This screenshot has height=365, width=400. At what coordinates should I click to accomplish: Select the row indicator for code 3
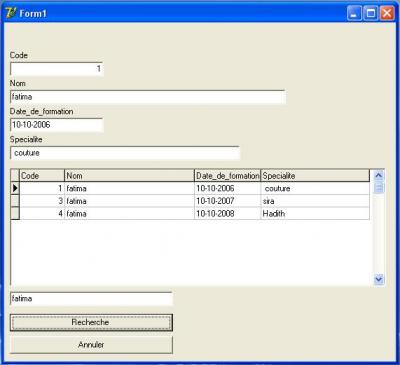coord(15,201)
